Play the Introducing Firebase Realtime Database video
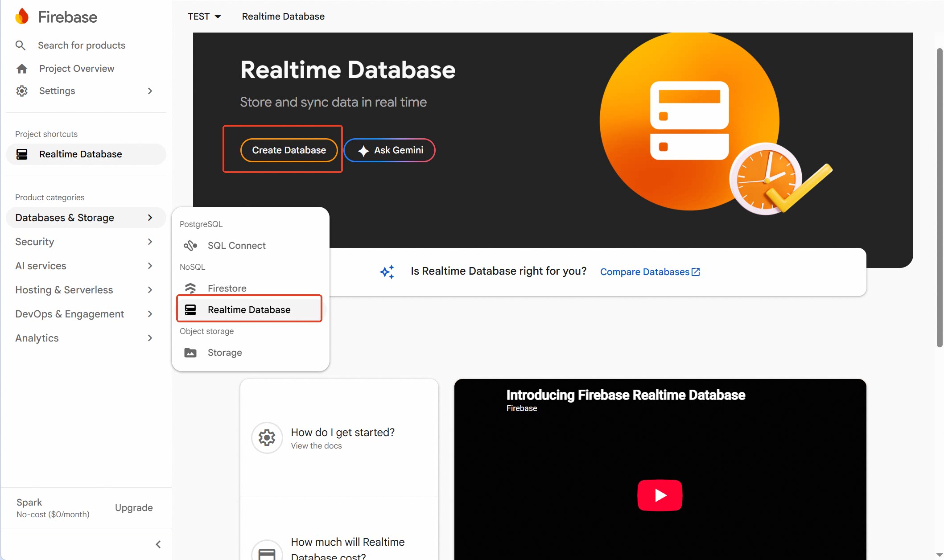Viewport: 944px width, 560px height. pos(660,495)
